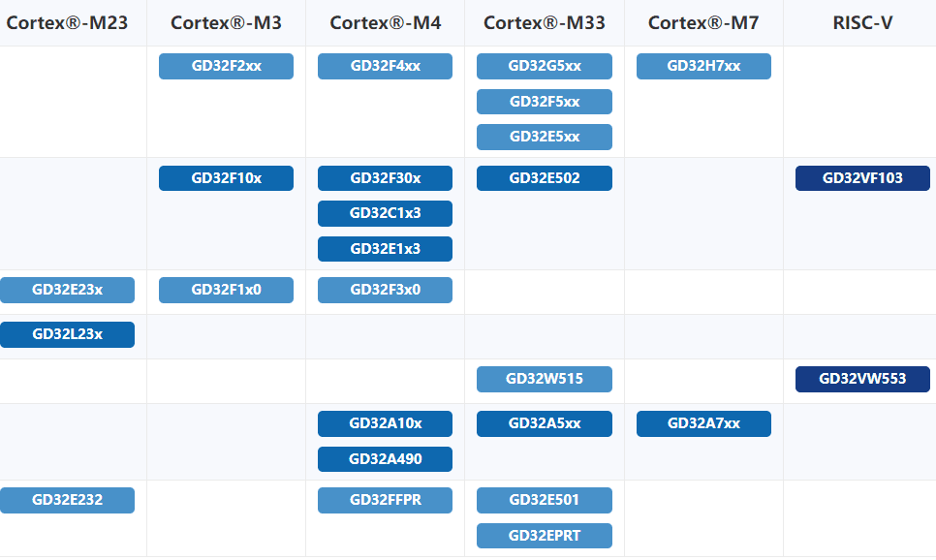936x560 pixels.
Task: Open the GD32FFPR series
Action: tap(385, 500)
